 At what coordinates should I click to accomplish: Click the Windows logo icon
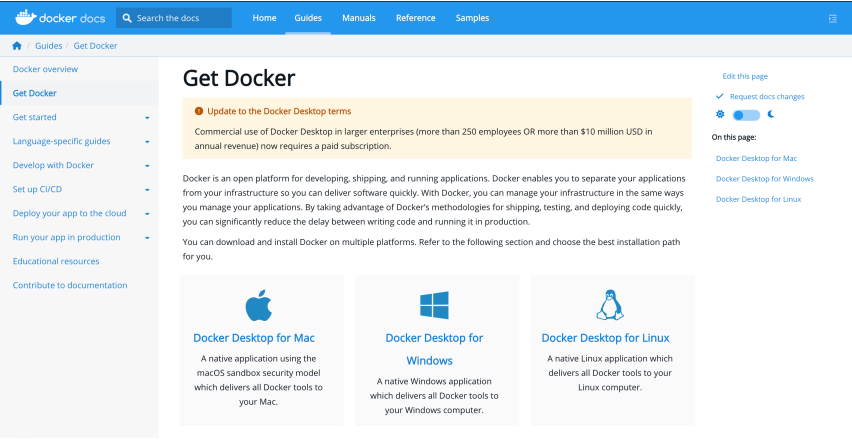[434, 305]
